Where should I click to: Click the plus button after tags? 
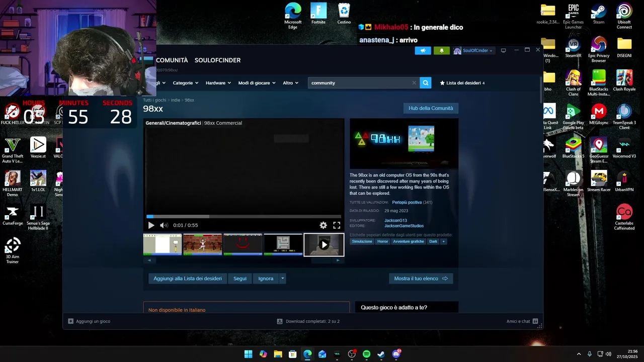(443, 241)
